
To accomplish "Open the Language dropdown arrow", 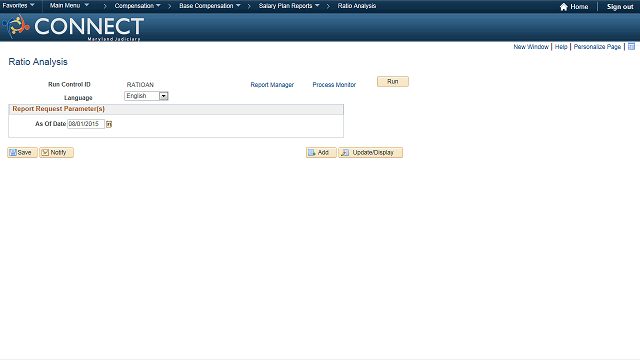I will pyautogui.click(x=163, y=96).
